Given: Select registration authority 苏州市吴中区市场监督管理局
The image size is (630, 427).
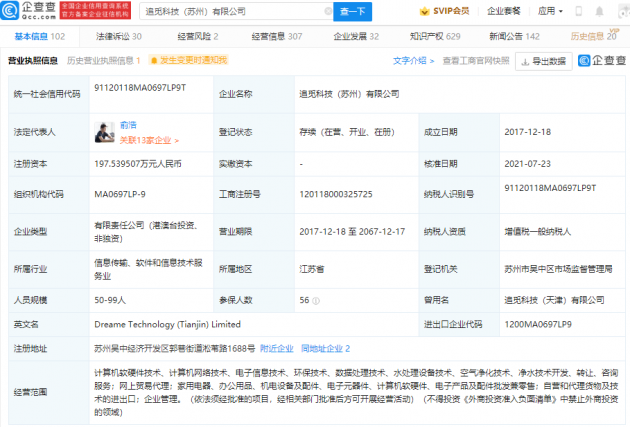Looking at the screenshot, I should coord(558,269).
